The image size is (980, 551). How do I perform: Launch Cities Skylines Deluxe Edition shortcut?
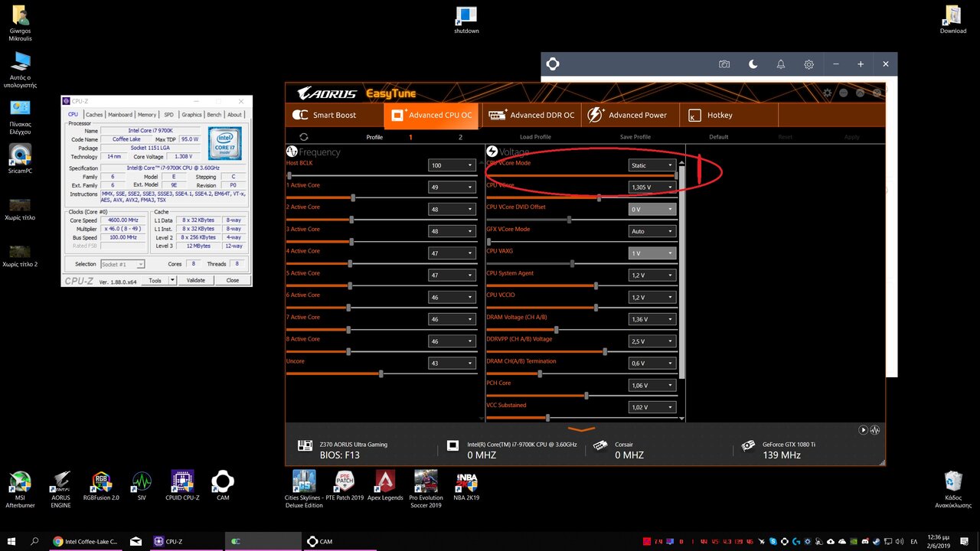(x=304, y=489)
